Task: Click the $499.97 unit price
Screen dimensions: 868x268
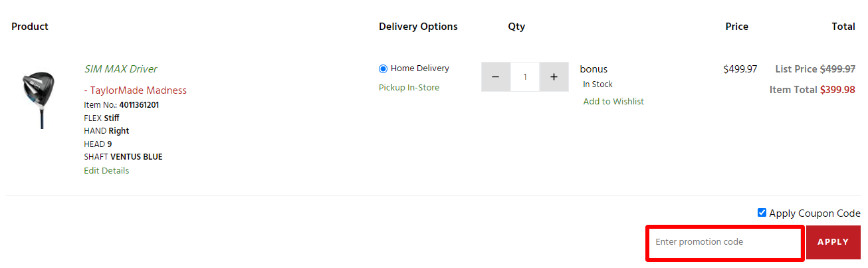Action: click(x=740, y=69)
